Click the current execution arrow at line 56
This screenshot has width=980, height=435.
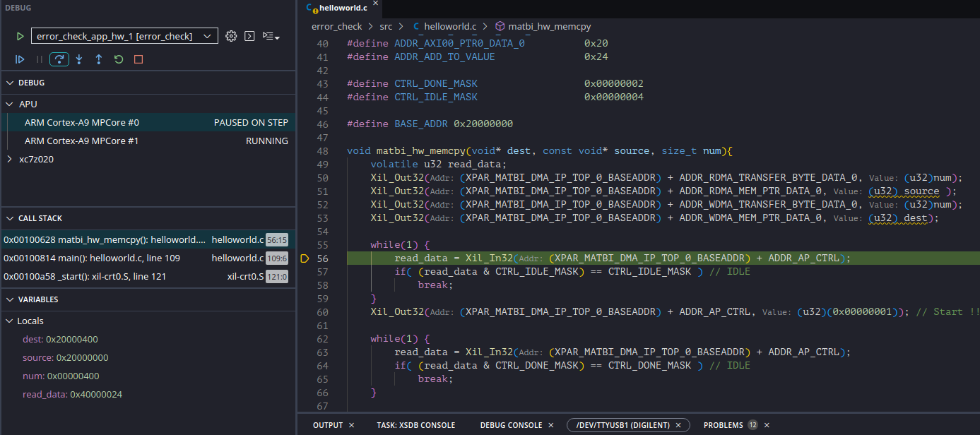point(305,258)
